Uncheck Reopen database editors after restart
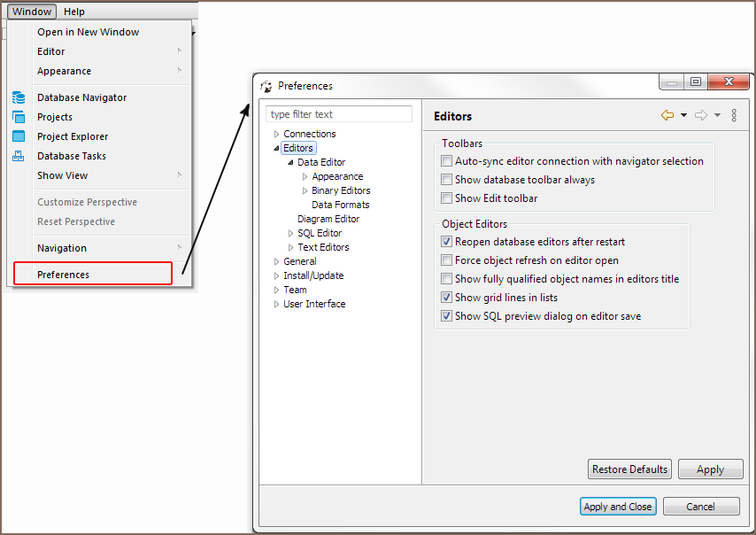The width and height of the screenshot is (756, 535). 447,242
